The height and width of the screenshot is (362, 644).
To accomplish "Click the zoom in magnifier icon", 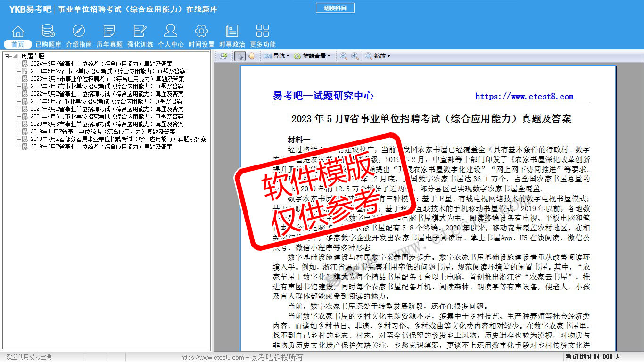I will point(354,56).
